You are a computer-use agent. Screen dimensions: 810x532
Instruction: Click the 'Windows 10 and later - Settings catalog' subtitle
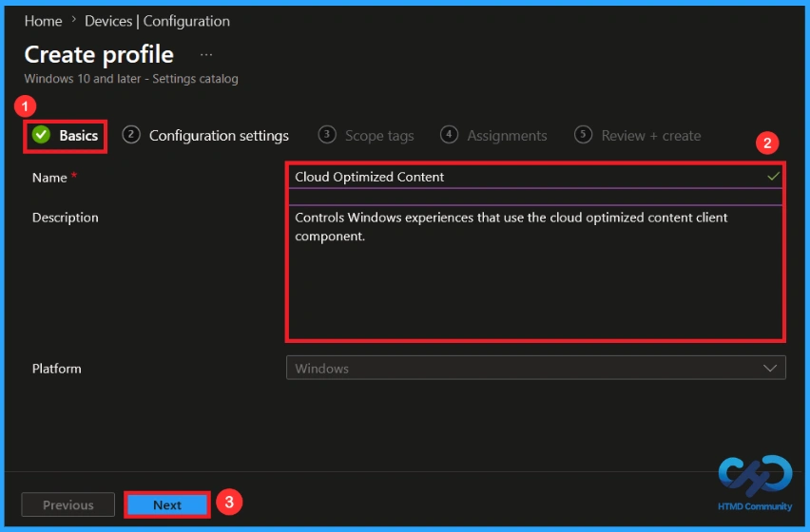click(x=131, y=79)
